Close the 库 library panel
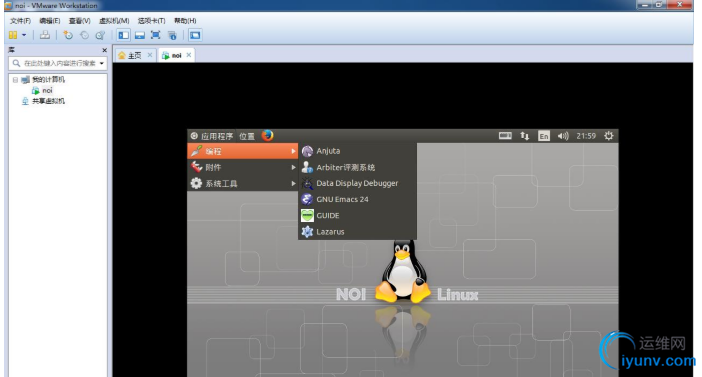The width and height of the screenshot is (702, 377). (104, 50)
